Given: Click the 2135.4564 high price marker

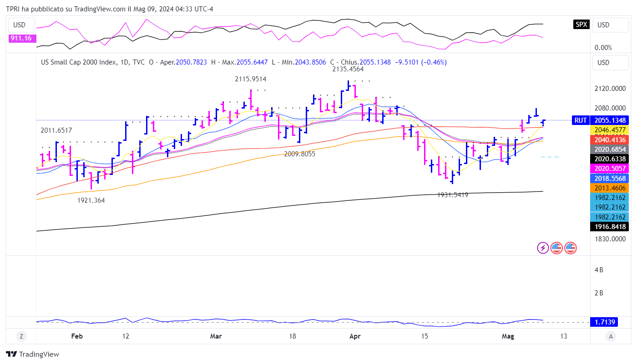Looking at the screenshot, I should coord(348,69).
